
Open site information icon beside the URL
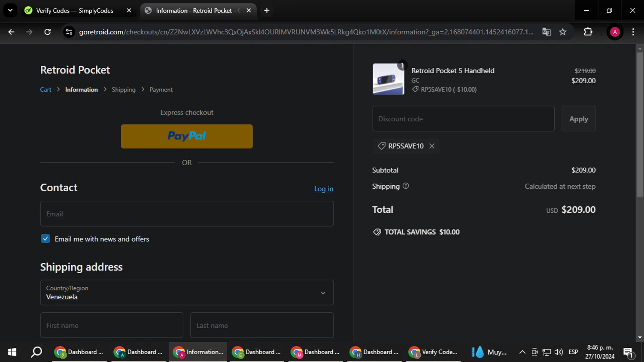click(69, 32)
